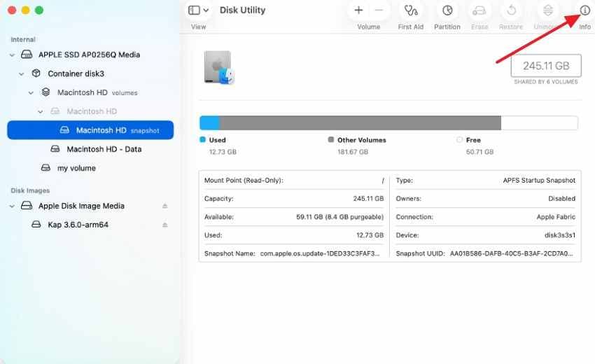Click the white Free legend swatch

point(459,140)
